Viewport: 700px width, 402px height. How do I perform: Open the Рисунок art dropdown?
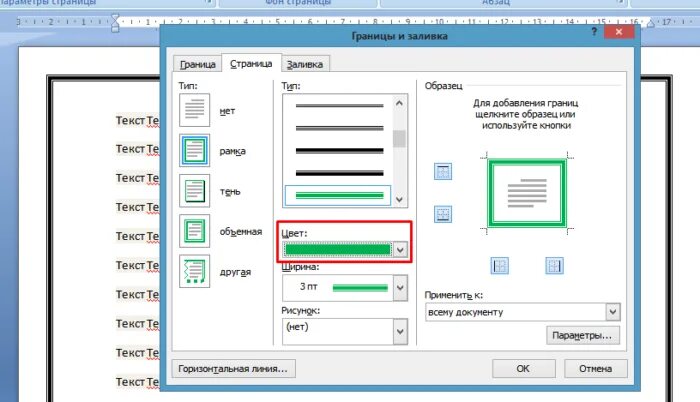click(400, 331)
